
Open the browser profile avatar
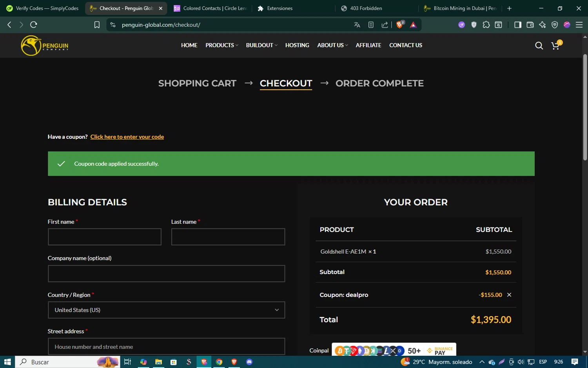(567, 25)
